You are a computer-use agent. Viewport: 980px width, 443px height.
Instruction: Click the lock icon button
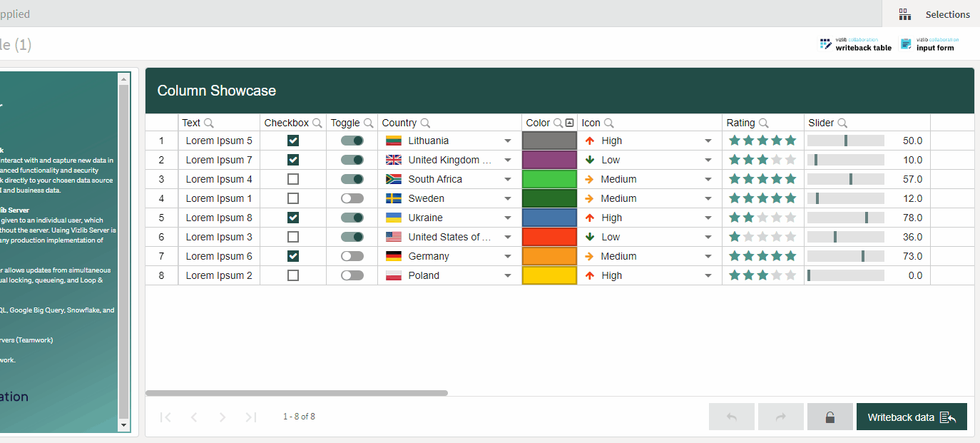(x=830, y=417)
